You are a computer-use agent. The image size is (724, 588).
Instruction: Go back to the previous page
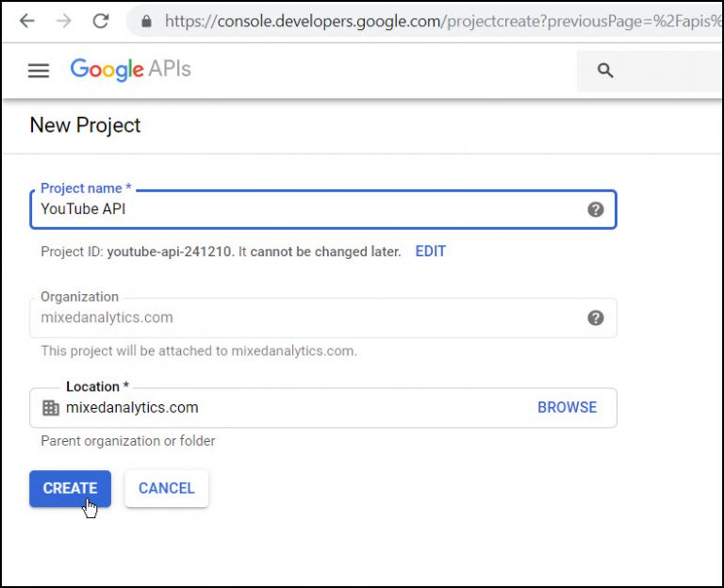point(27,21)
